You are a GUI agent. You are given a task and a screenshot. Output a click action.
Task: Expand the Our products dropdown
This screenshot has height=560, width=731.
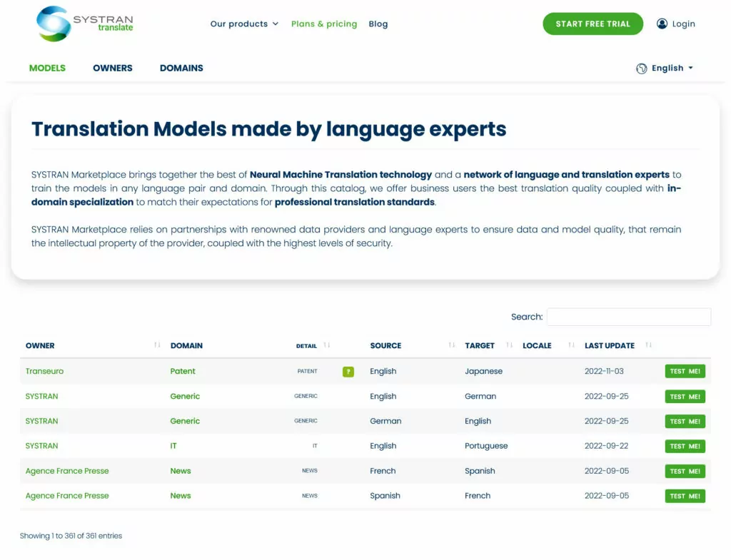(244, 24)
